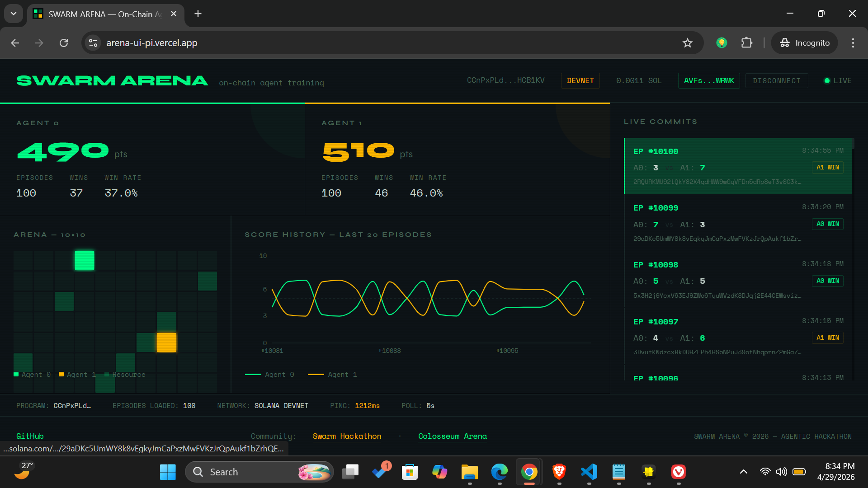Click the A0 WIN badge on EP #10099
Viewport: 868px width, 488px height.
point(827,224)
